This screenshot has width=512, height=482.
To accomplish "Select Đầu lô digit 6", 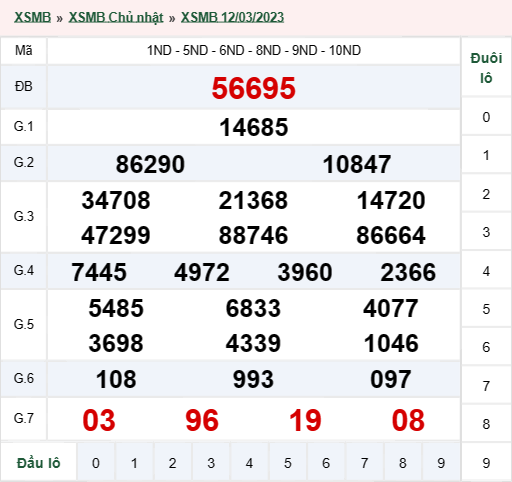I will (x=326, y=463).
